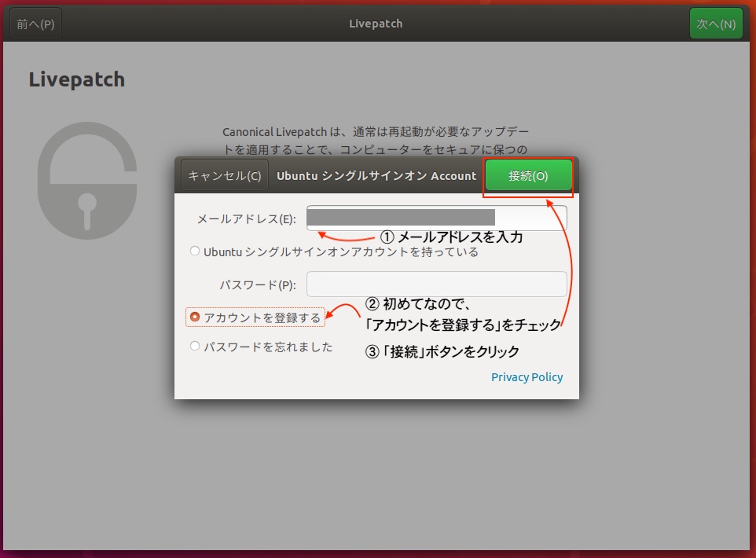Click the 接続(O) connect button

528,175
